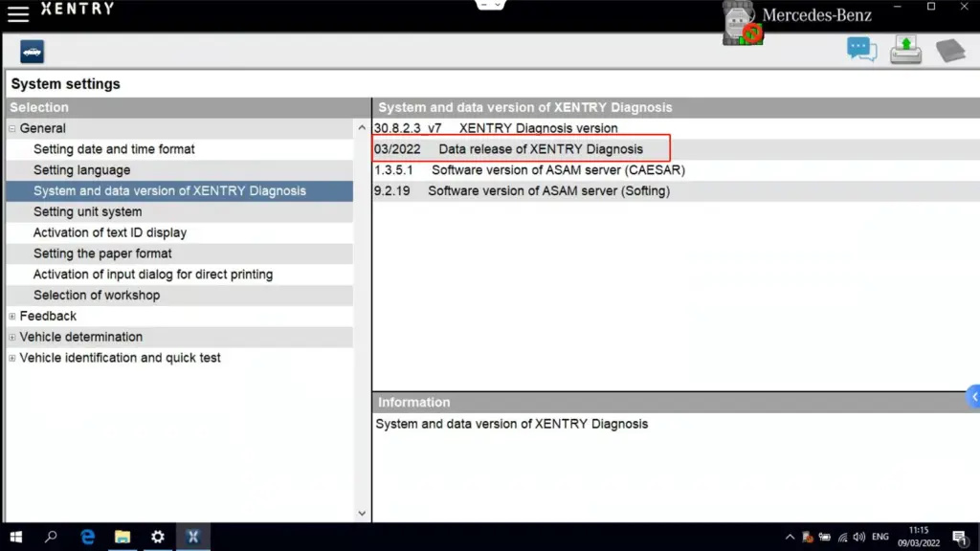
Task: Open the book documentation icon
Action: pos(950,51)
